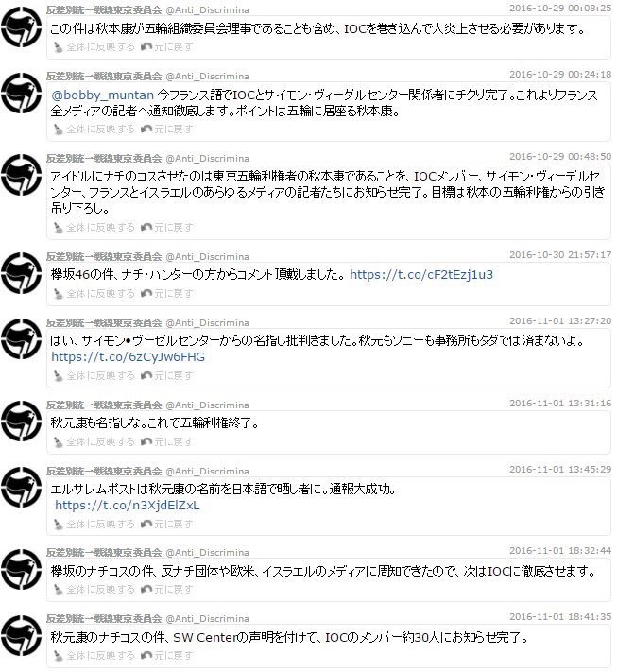
Task: Click the timestamp 2016-11-01 13:45:29
Action: [560, 470]
